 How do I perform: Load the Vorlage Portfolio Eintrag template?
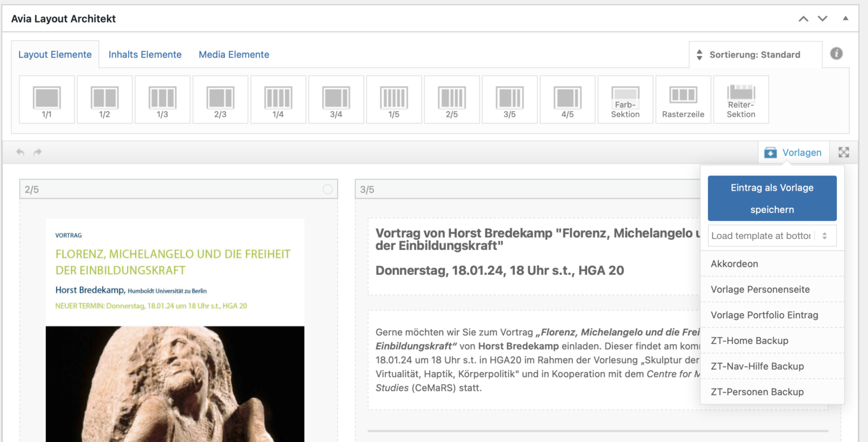(772, 315)
